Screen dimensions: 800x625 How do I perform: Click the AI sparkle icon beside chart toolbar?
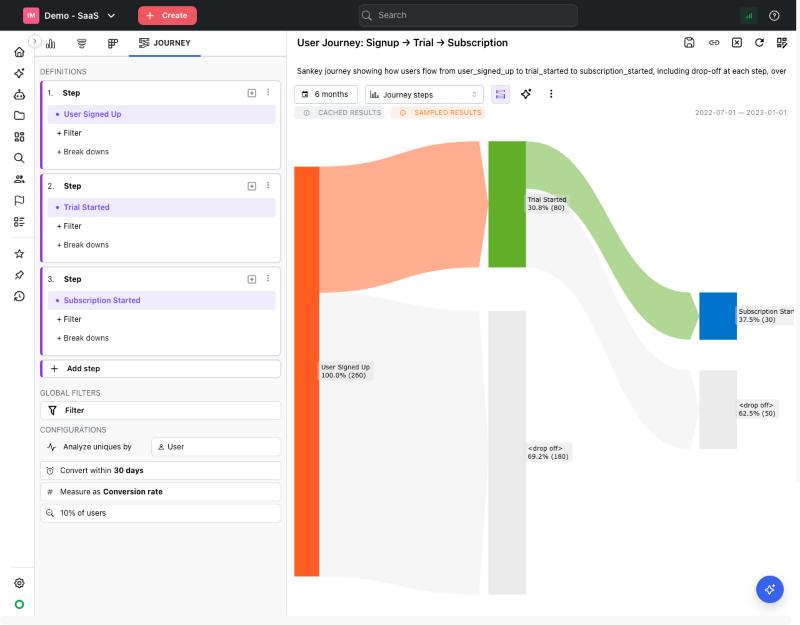[526, 94]
